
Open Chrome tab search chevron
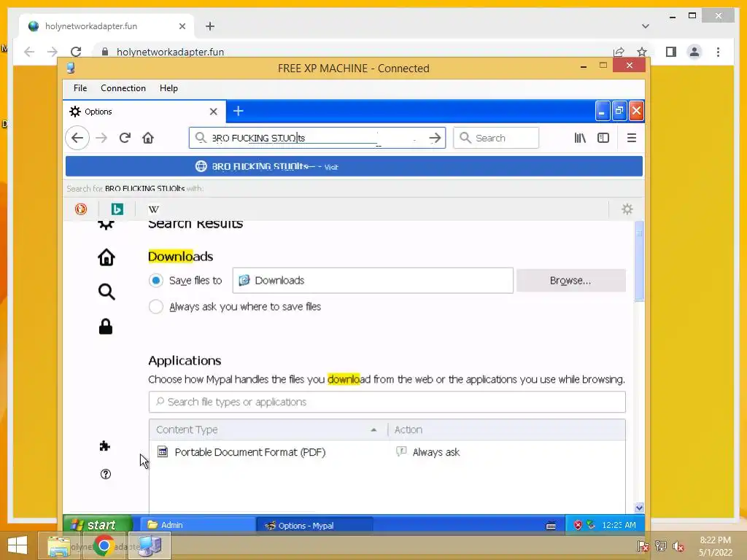pyautogui.click(x=646, y=26)
